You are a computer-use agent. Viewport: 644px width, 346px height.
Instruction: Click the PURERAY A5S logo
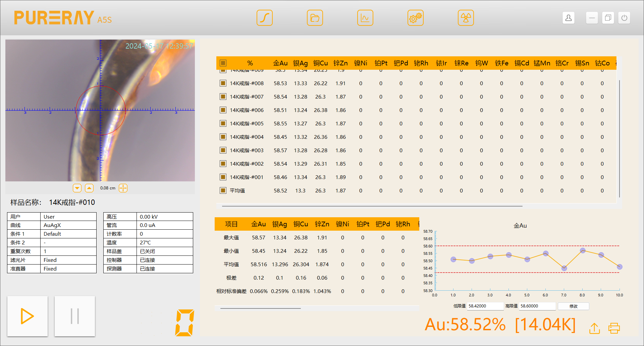click(x=63, y=18)
